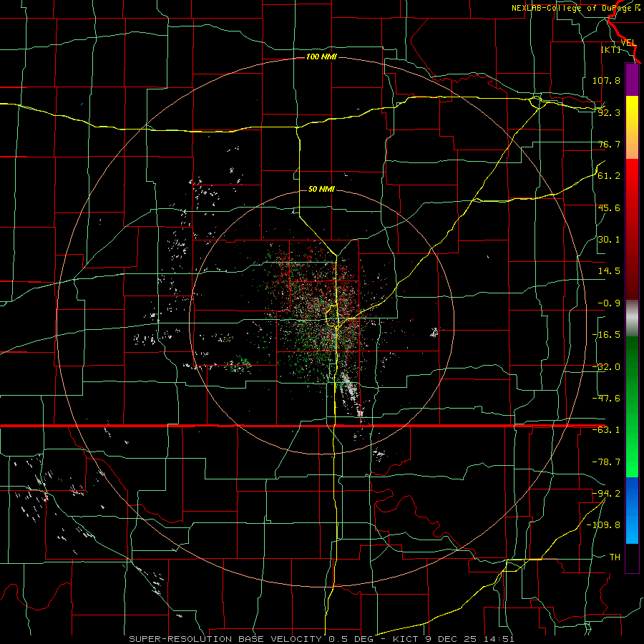This screenshot has height=644, width=644.
Task: Pick the gray near-zero segment of the color bar
Action: pyautogui.click(x=632, y=318)
